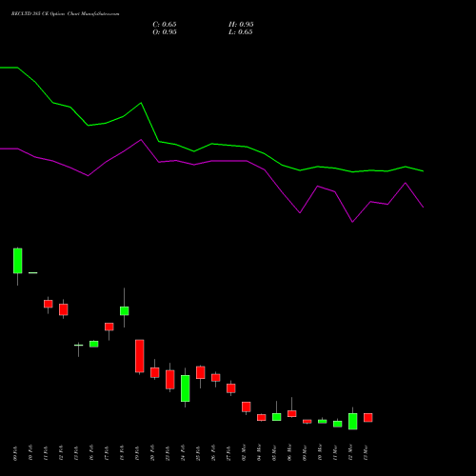
Task: Click the '09 Feb' date axis label
Action: [x=15, y=453]
